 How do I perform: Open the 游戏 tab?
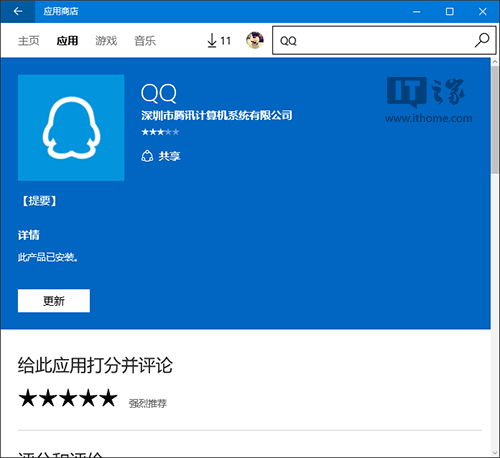tap(106, 41)
